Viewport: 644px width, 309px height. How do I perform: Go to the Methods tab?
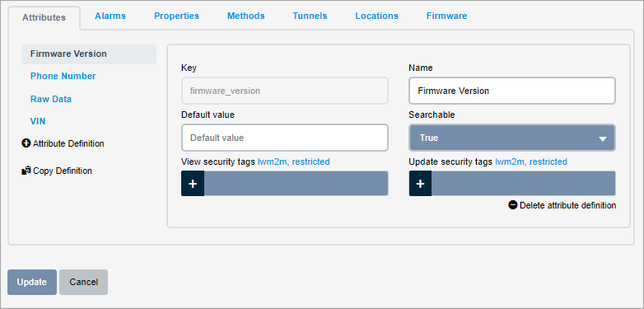point(246,16)
